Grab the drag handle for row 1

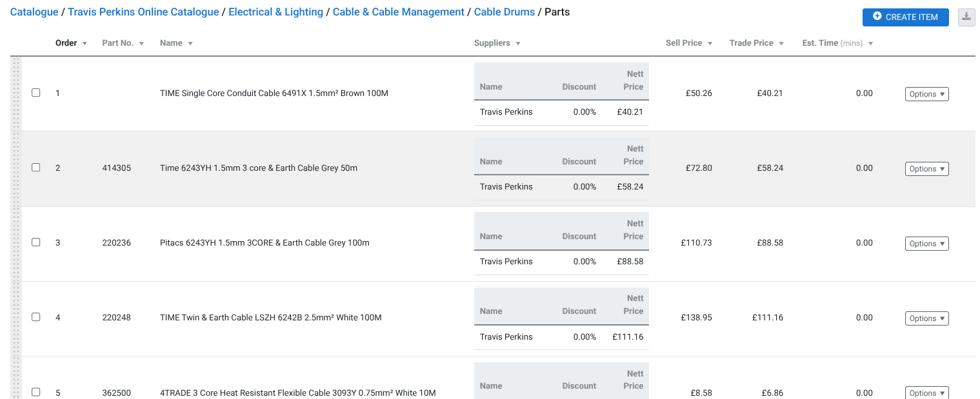point(16,93)
